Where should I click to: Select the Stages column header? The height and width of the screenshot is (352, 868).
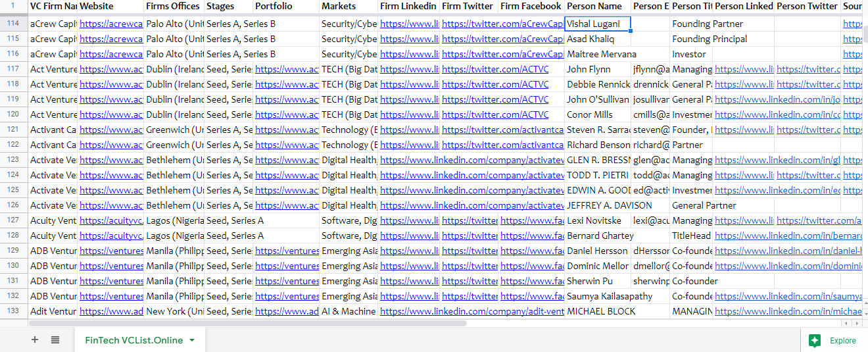click(228, 7)
